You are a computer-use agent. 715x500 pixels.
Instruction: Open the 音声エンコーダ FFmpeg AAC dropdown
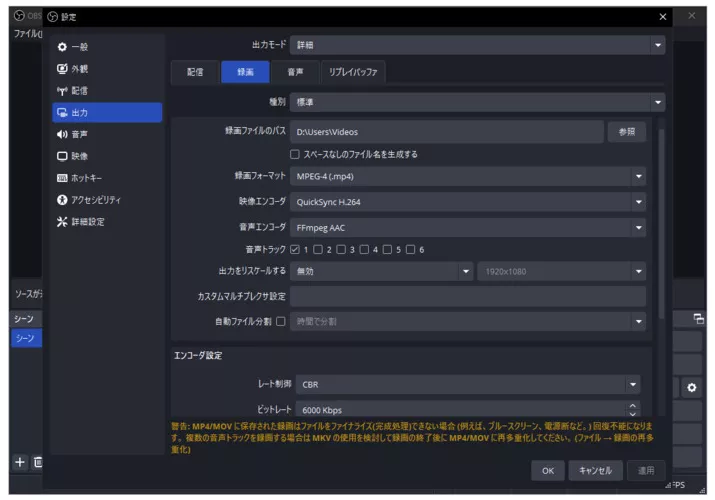coord(468,227)
